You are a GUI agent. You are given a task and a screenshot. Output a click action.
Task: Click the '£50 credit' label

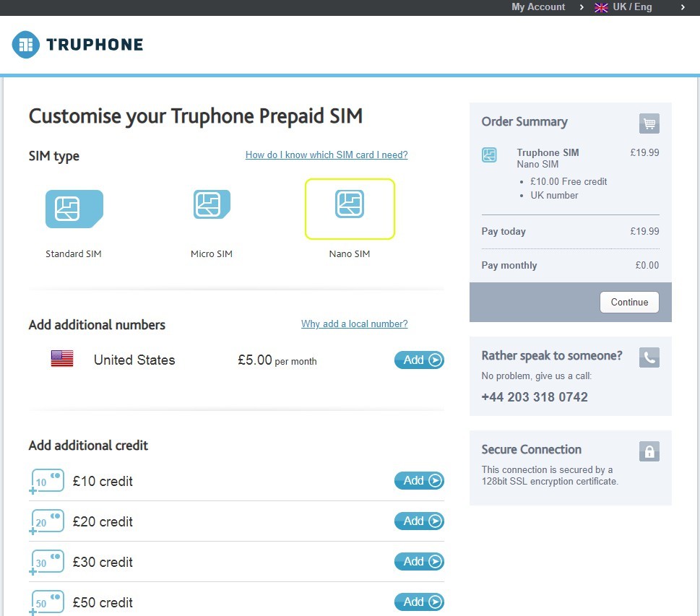pyautogui.click(x=103, y=602)
